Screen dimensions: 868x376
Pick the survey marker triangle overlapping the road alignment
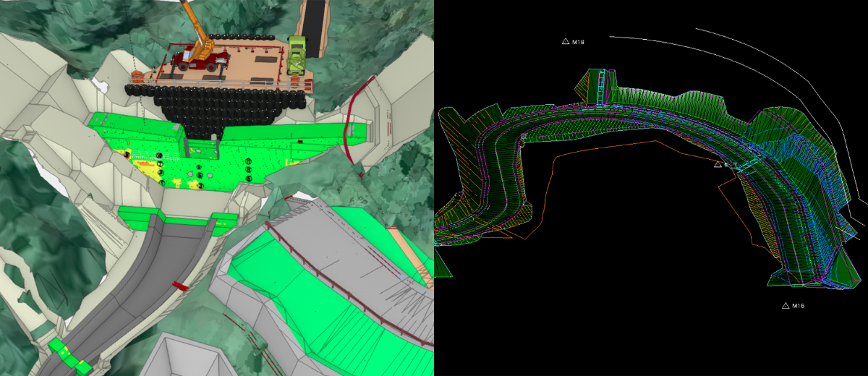click(x=718, y=165)
